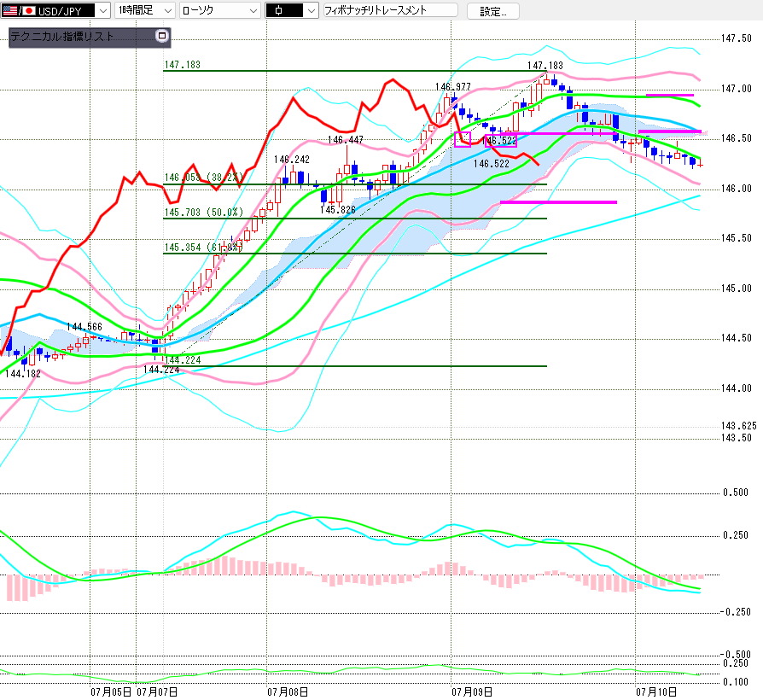Click the 147.00 price axis label

(736, 89)
